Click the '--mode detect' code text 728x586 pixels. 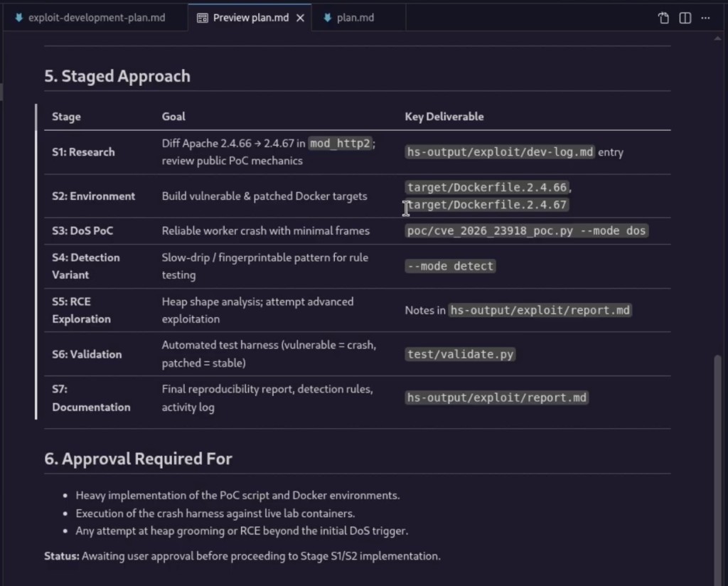pos(450,266)
